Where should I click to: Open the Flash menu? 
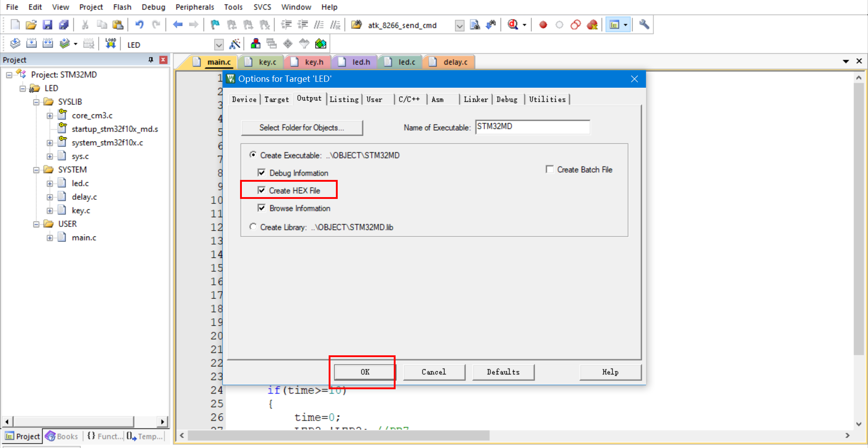click(122, 7)
